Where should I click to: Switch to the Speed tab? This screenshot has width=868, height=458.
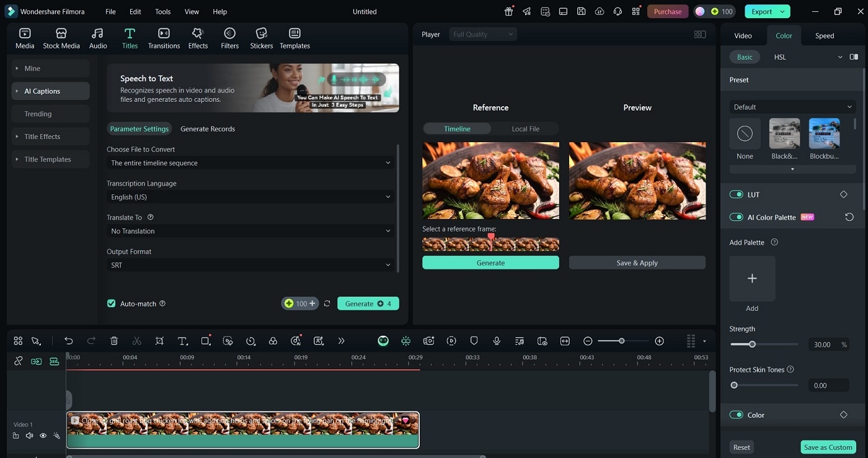824,35
